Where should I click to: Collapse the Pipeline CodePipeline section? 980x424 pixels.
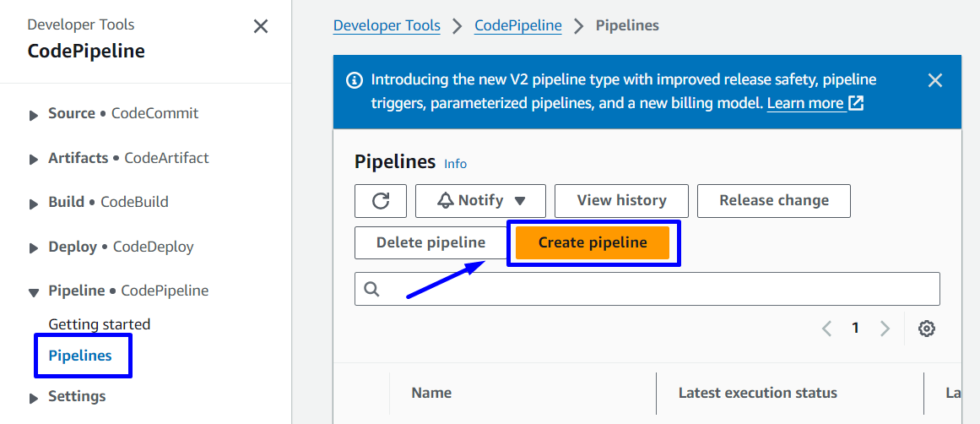pos(34,292)
